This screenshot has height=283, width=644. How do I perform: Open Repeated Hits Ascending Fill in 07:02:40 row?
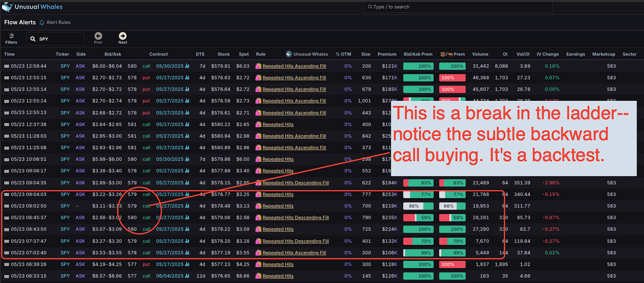294,252
